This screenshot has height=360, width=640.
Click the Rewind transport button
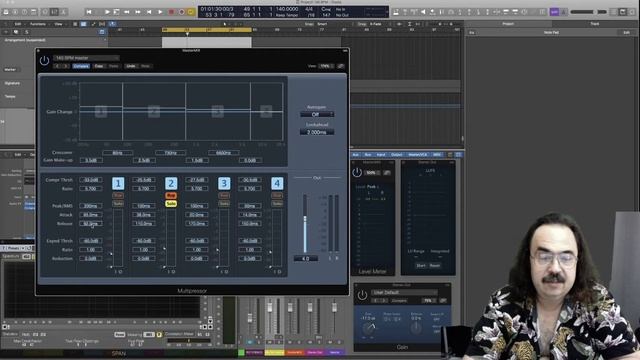[x=127, y=12]
